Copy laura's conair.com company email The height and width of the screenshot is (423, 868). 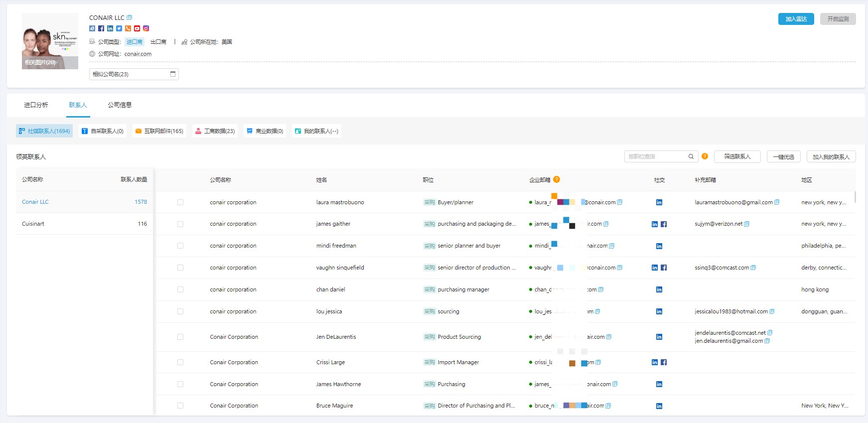(x=619, y=202)
